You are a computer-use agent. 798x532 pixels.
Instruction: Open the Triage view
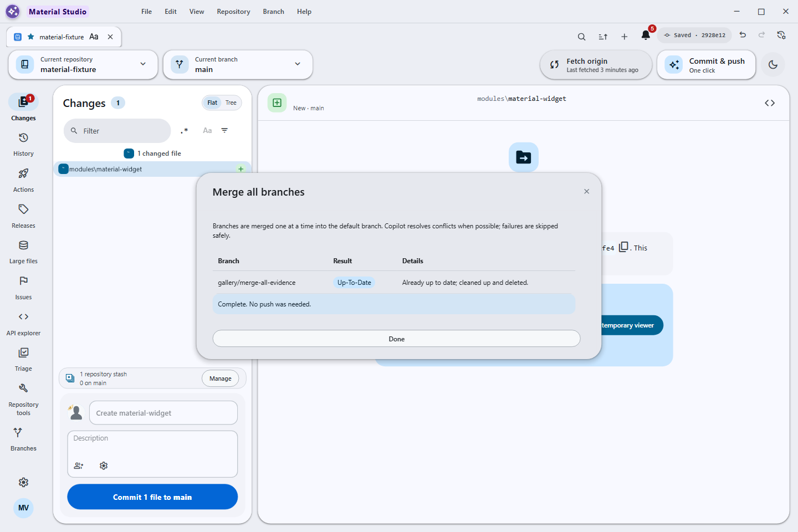coord(23,359)
